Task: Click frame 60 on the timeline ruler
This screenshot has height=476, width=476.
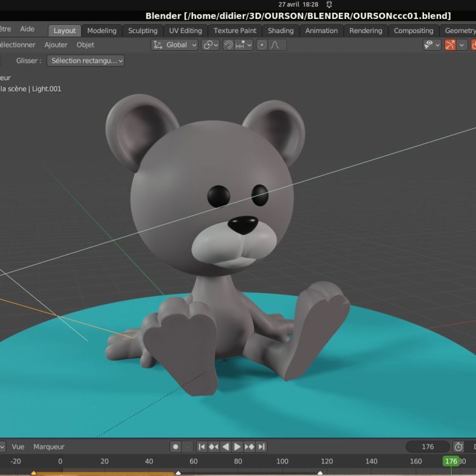Action: tap(194, 461)
